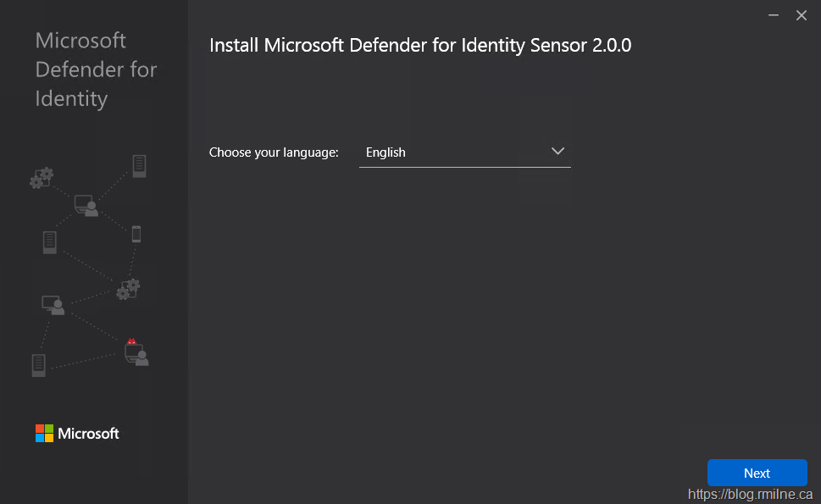Click the 'Microsoft Defender for Identity' sidebar title
The image size is (821, 504).
(96, 69)
